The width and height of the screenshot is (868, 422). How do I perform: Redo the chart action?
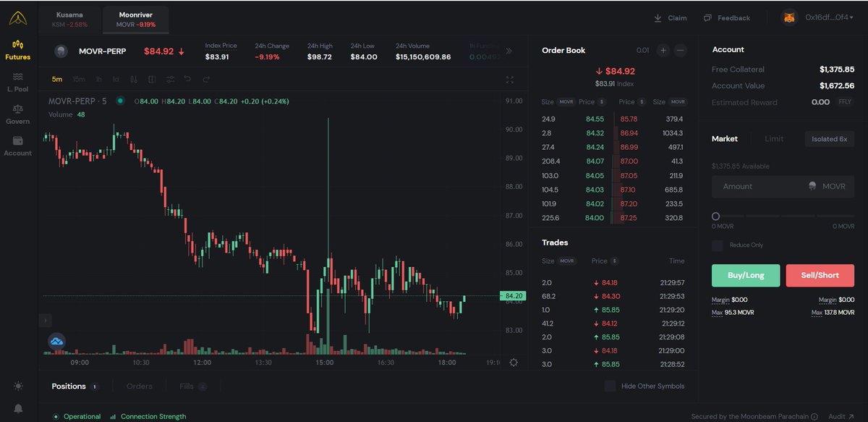tap(206, 79)
